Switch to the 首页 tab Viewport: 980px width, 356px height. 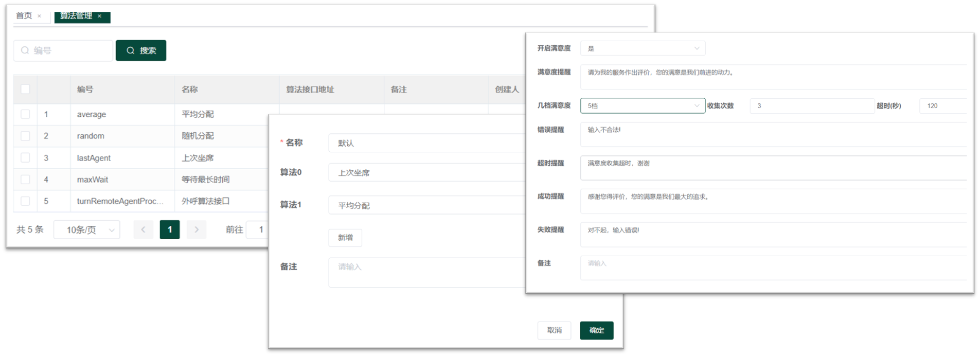(x=24, y=16)
